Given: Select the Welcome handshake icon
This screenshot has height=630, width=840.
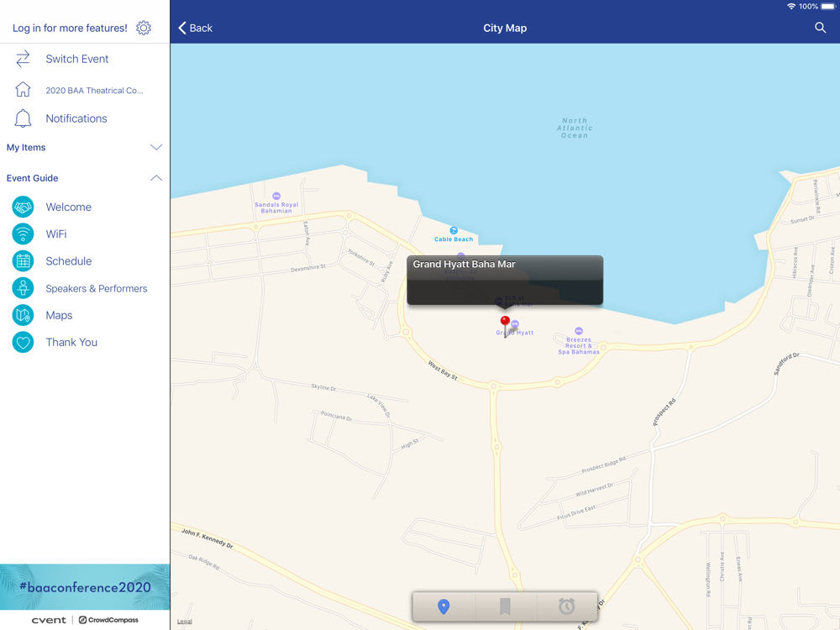Looking at the screenshot, I should [x=23, y=207].
